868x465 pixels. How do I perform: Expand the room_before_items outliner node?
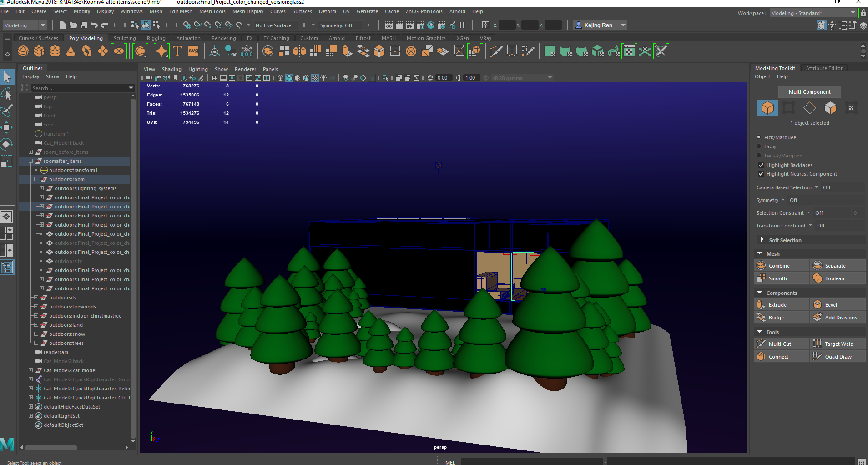pos(30,152)
